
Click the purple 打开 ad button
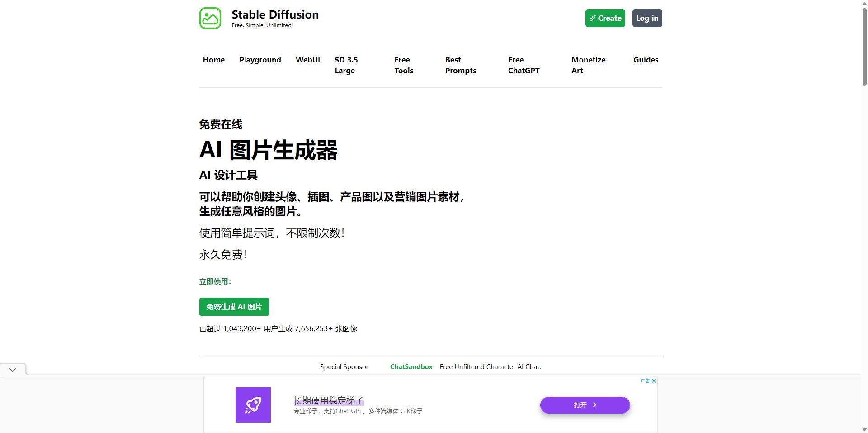pyautogui.click(x=585, y=405)
